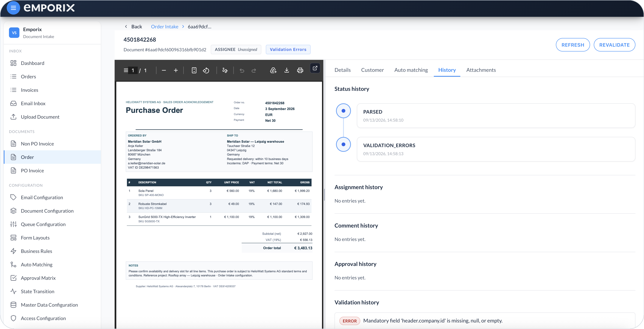Click the PARSED status history entry
The height and width of the screenshot is (329, 644).
[496, 116]
